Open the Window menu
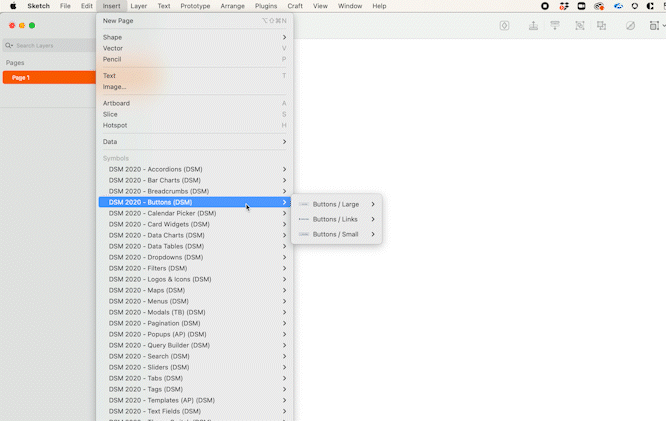The height and width of the screenshot is (421, 666). pyautogui.click(x=350, y=6)
